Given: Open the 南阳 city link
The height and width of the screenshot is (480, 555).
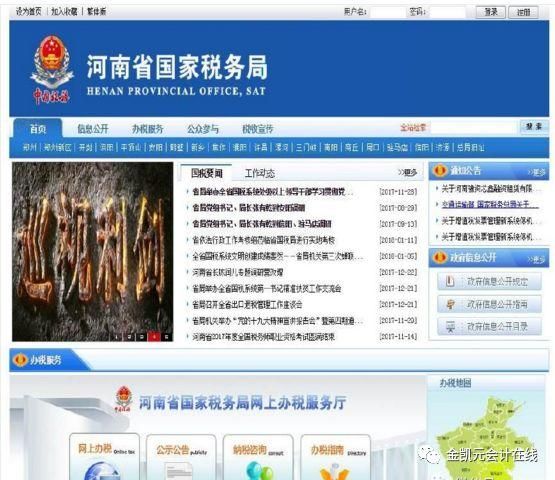Looking at the screenshot, I should pos(331,147).
